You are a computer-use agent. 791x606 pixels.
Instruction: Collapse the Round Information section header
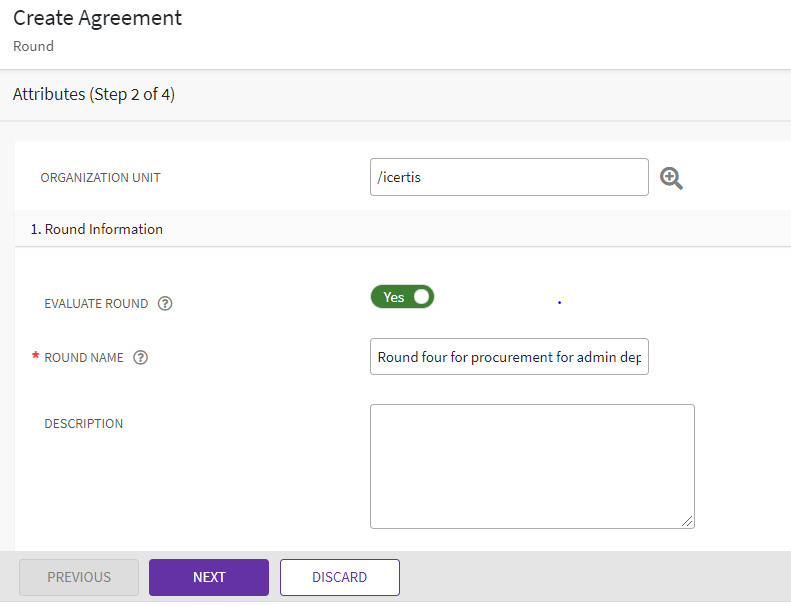click(x=97, y=229)
